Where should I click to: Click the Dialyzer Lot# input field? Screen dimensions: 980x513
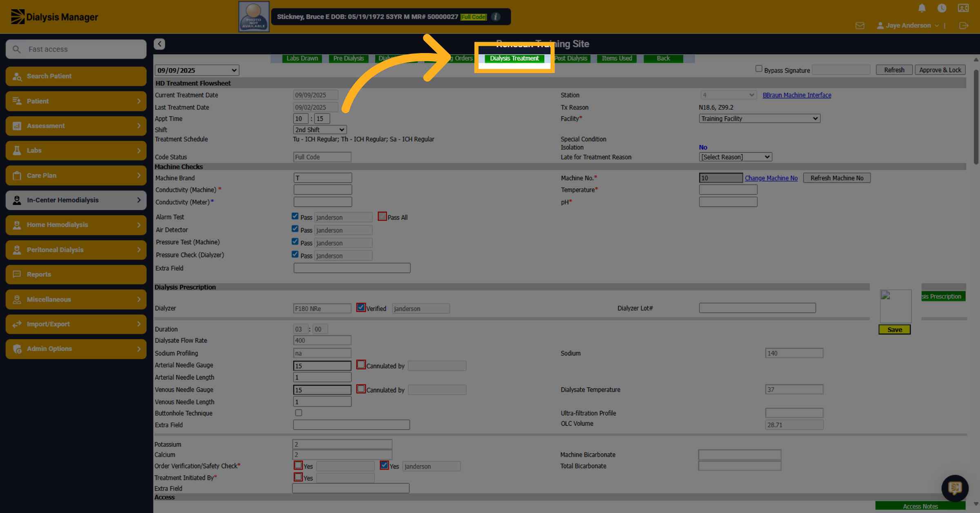(757, 308)
